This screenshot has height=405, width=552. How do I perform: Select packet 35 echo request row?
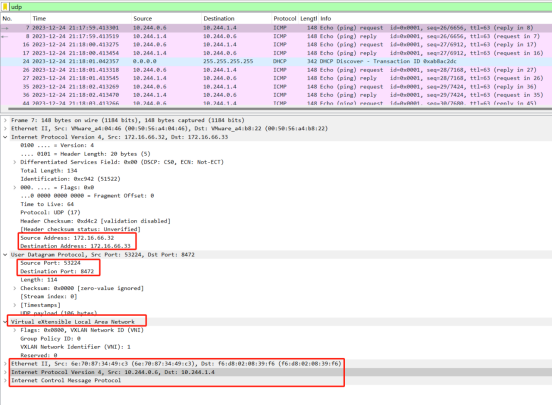pos(276,87)
